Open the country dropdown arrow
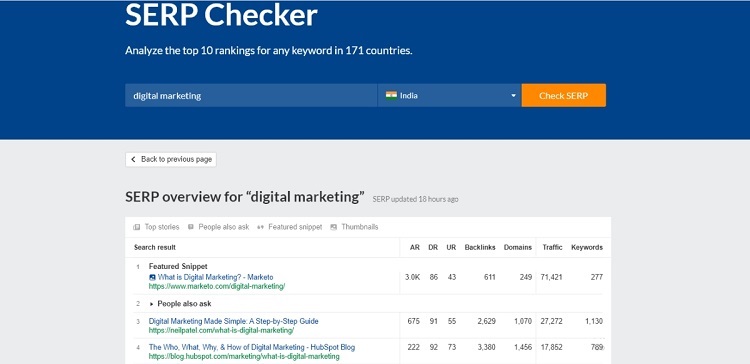 513,96
